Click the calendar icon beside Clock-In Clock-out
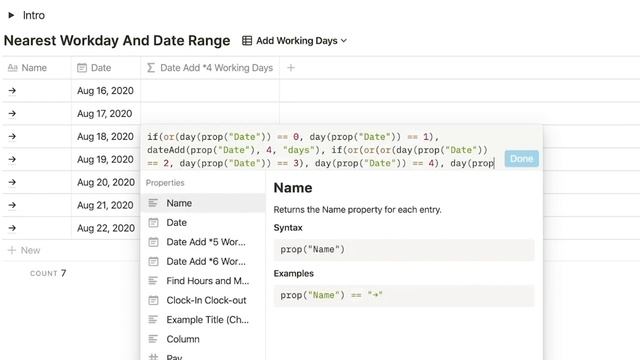Image resolution: width=640 pixels, height=360 pixels. point(153,300)
